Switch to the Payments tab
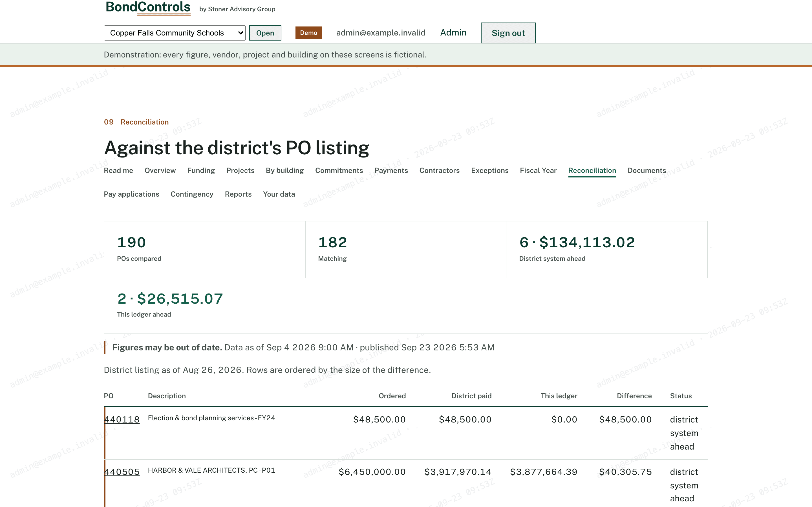 tap(391, 170)
